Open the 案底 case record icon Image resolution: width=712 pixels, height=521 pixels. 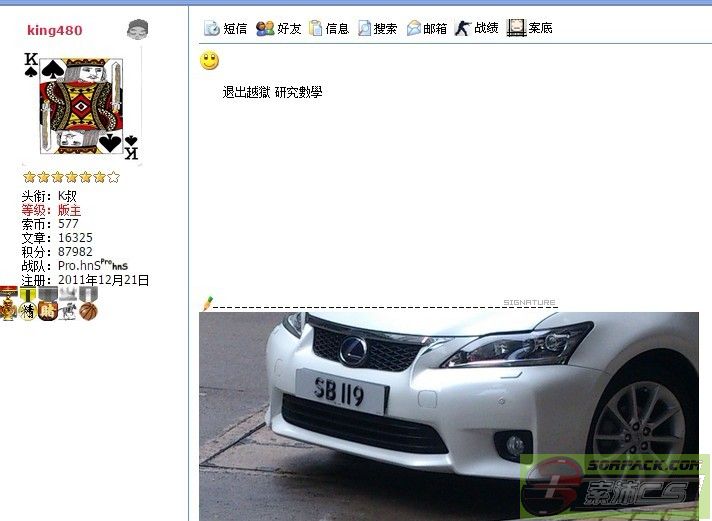coord(516,28)
